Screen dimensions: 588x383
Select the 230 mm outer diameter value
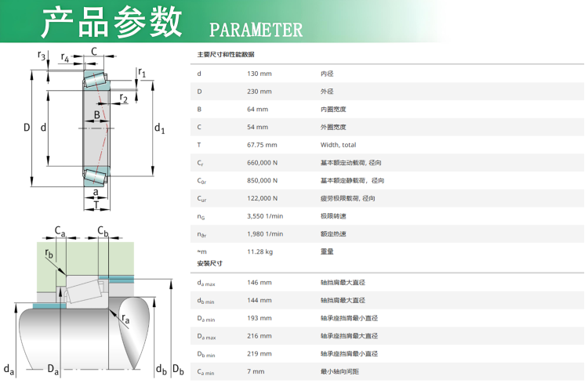click(x=259, y=92)
